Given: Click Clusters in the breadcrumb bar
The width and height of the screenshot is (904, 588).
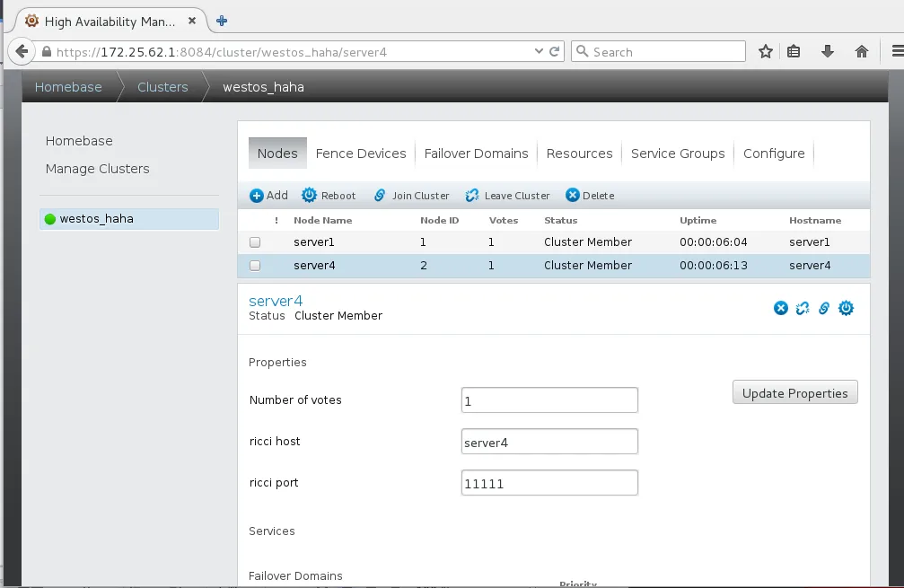Looking at the screenshot, I should [x=162, y=87].
